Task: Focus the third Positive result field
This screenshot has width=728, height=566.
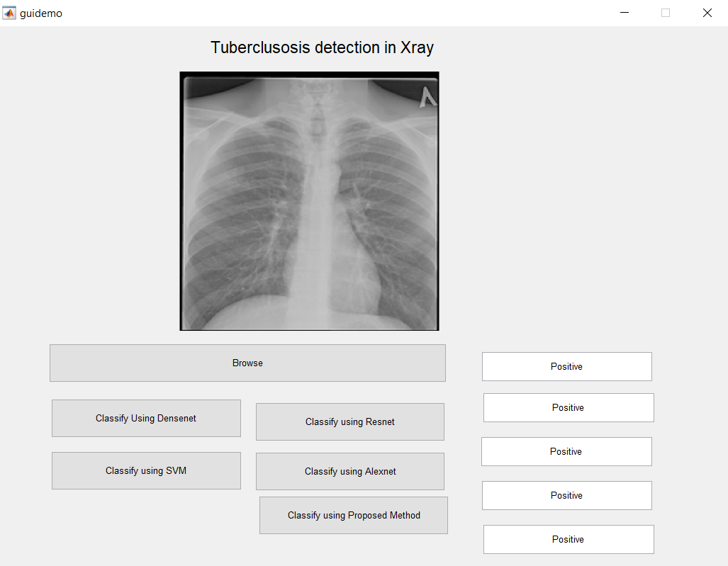Action: coord(566,451)
